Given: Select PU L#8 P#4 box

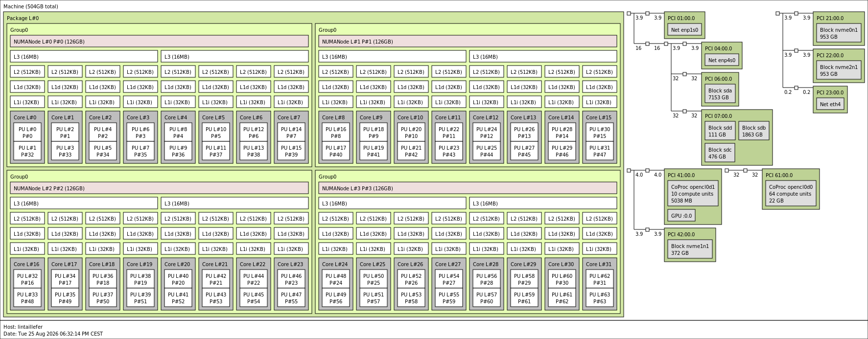Looking at the screenshot, I should [178, 133].
